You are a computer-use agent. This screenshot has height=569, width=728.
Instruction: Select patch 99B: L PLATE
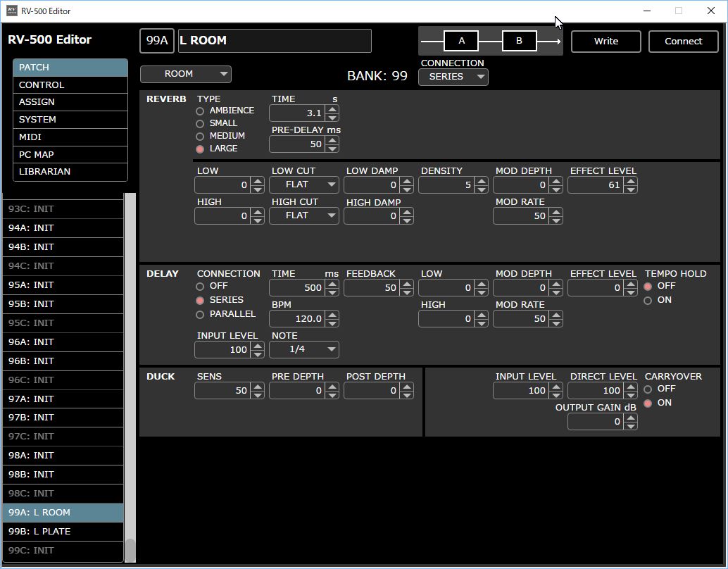pyautogui.click(x=63, y=532)
